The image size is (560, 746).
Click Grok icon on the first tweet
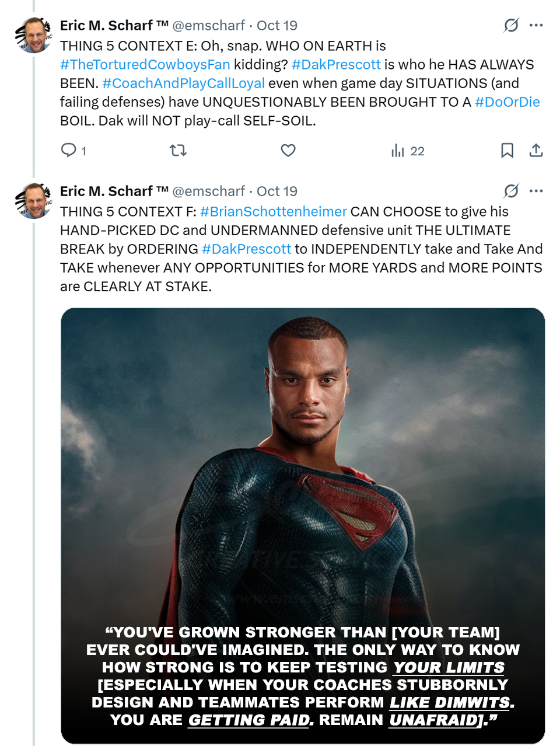click(511, 25)
